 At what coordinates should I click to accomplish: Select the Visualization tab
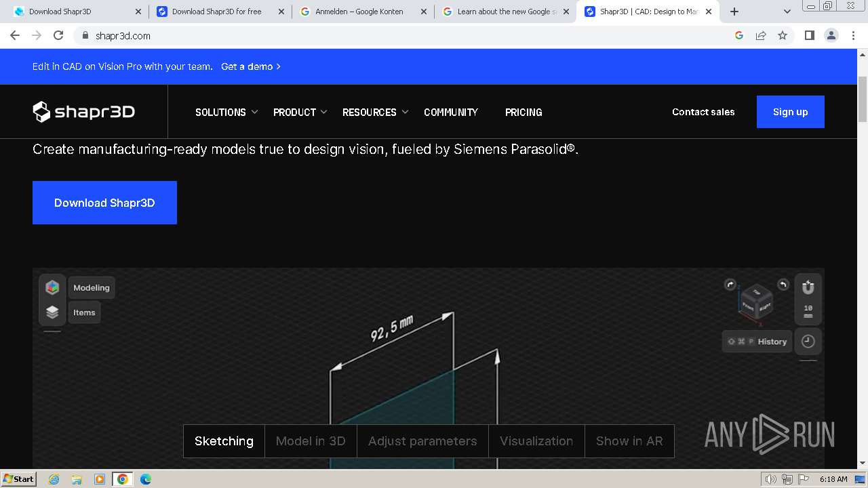pos(536,441)
